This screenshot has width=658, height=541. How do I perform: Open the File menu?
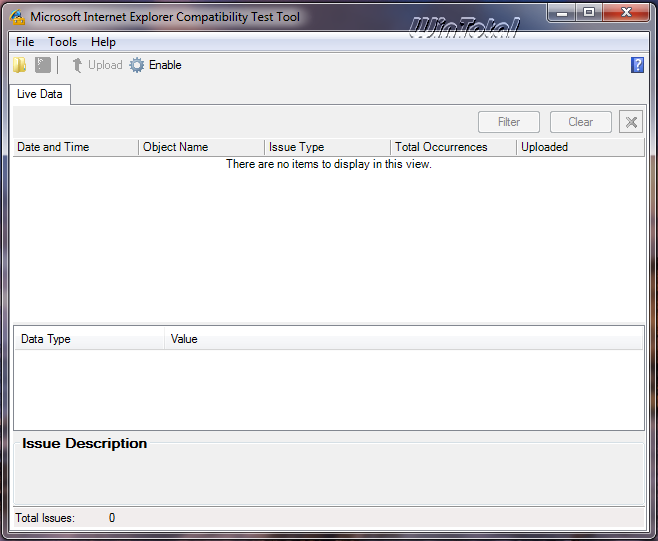(25, 42)
